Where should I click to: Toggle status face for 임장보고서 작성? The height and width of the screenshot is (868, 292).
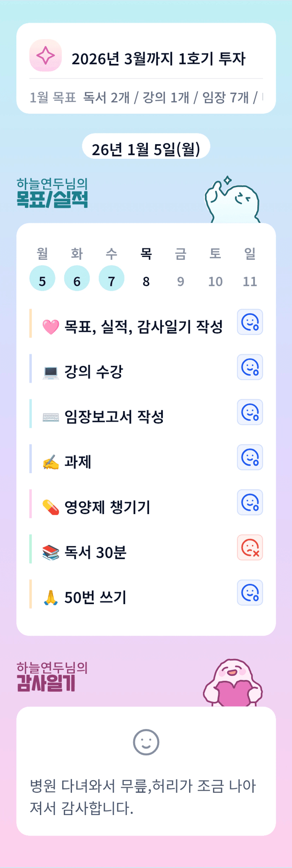(250, 412)
